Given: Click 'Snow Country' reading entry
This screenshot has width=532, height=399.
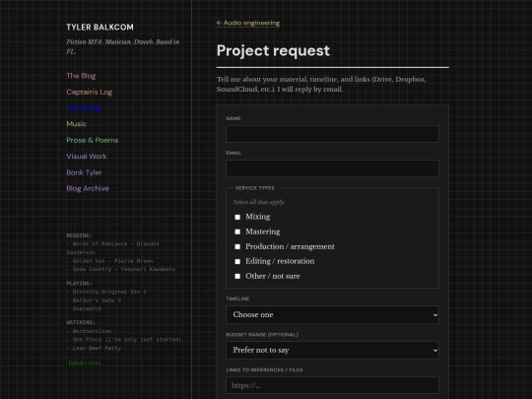Looking at the screenshot, I should pyautogui.click(x=121, y=269).
